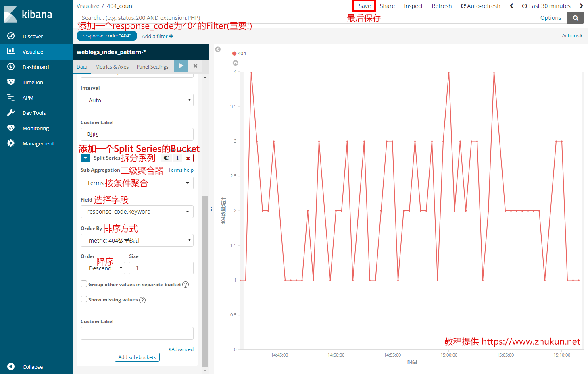
Task: Expand the Actions menu
Action: point(572,35)
